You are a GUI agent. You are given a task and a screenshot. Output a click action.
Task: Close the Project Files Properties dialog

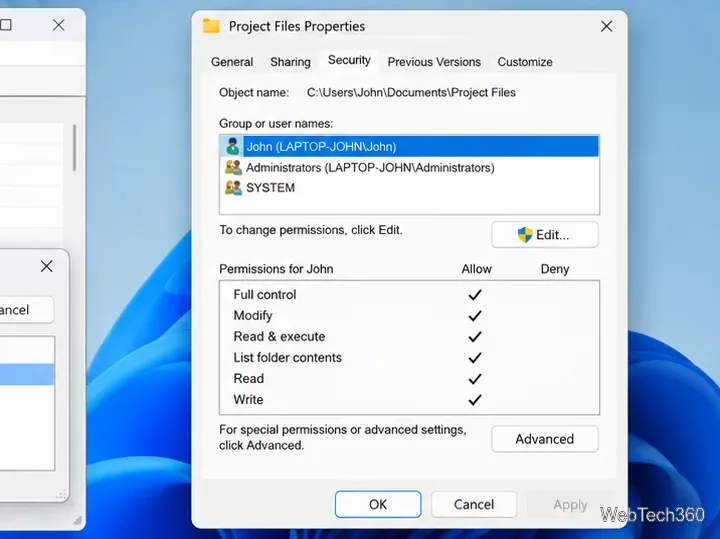[607, 26]
